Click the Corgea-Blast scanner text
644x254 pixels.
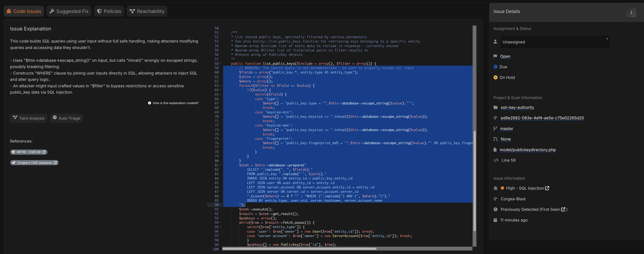pos(513,199)
